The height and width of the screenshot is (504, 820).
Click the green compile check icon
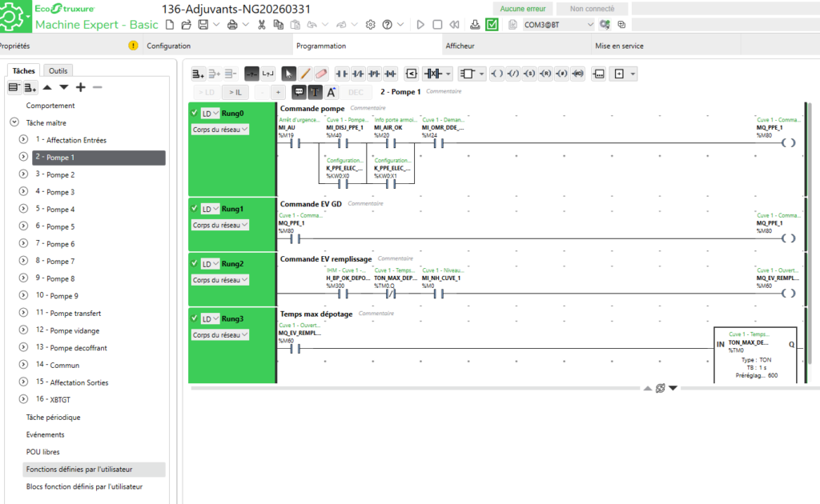coord(492,25)
